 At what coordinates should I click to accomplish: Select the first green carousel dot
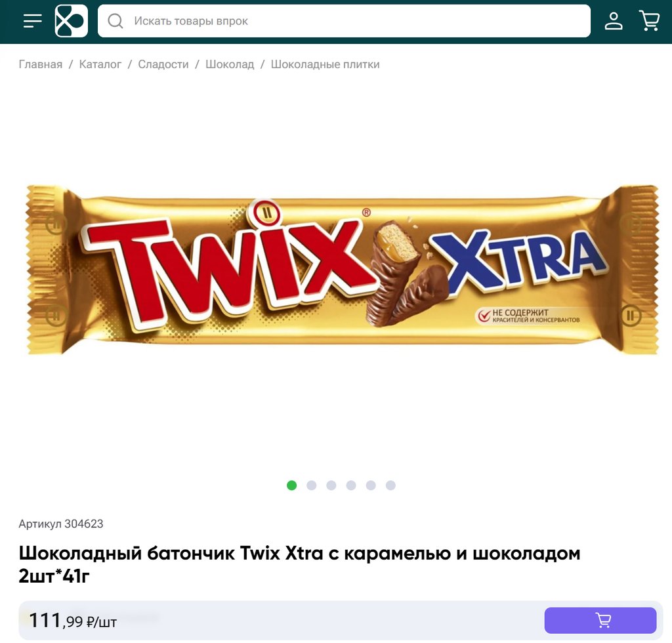click(x=292, y=485)
